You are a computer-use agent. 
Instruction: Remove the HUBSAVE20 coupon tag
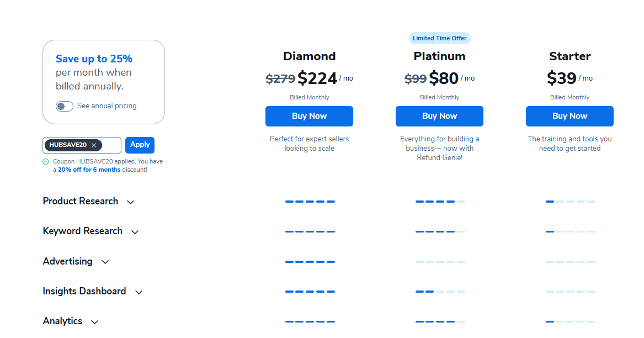pyautogui.click(x=94, y=145)
